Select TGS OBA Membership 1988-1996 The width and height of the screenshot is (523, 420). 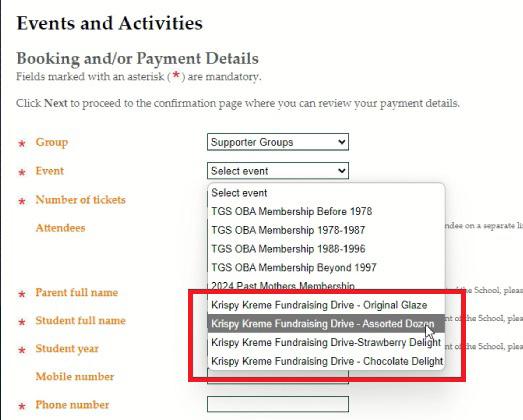pos(326,249)
